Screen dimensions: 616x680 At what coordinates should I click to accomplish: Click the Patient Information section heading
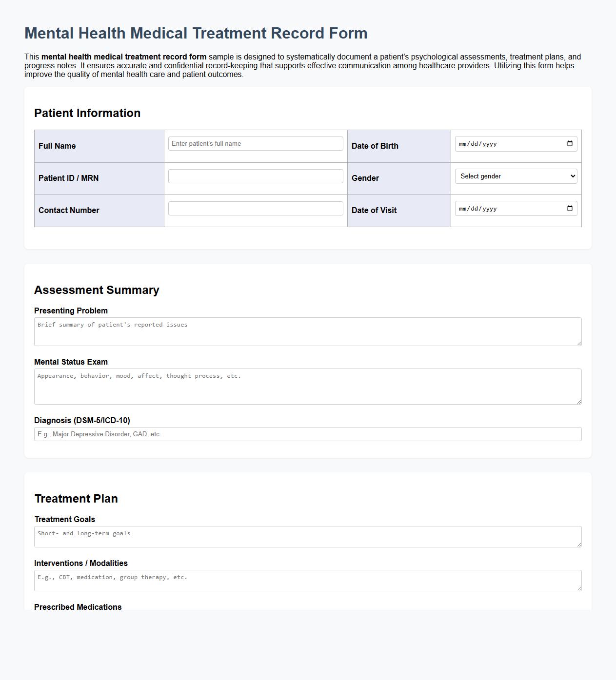point(87,113)
